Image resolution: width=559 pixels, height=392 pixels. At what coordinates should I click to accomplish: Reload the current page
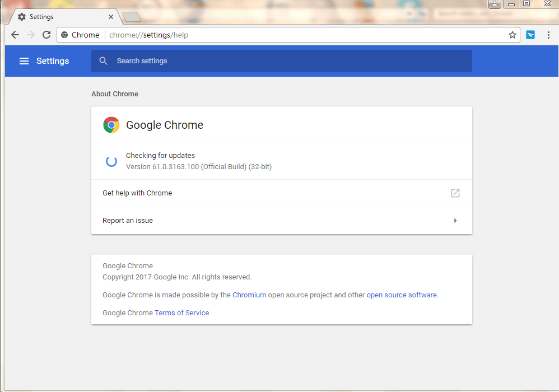coord(46,35)
